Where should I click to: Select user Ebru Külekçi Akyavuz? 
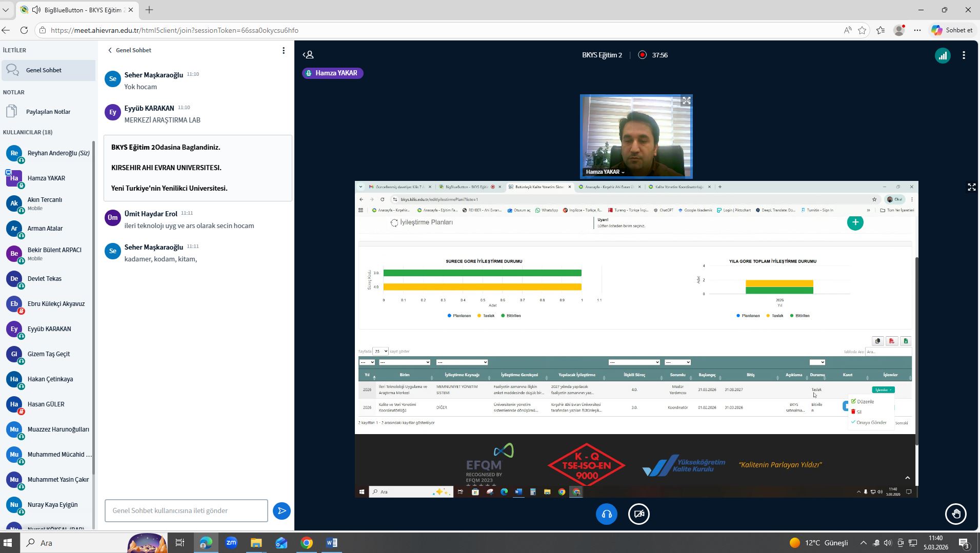48,304
